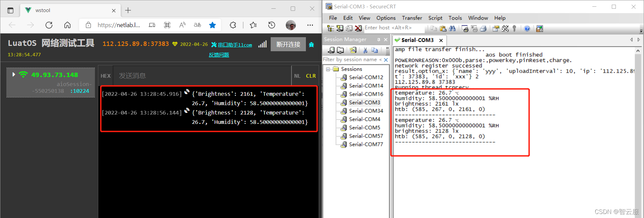Click the Reconnect icon in SecureCRT toolbar
644x218 pixels.
point(349,28)
